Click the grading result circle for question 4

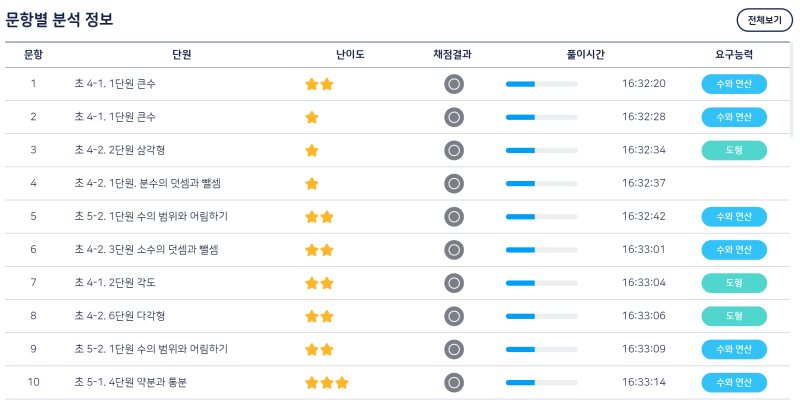[x=454, y=183]
